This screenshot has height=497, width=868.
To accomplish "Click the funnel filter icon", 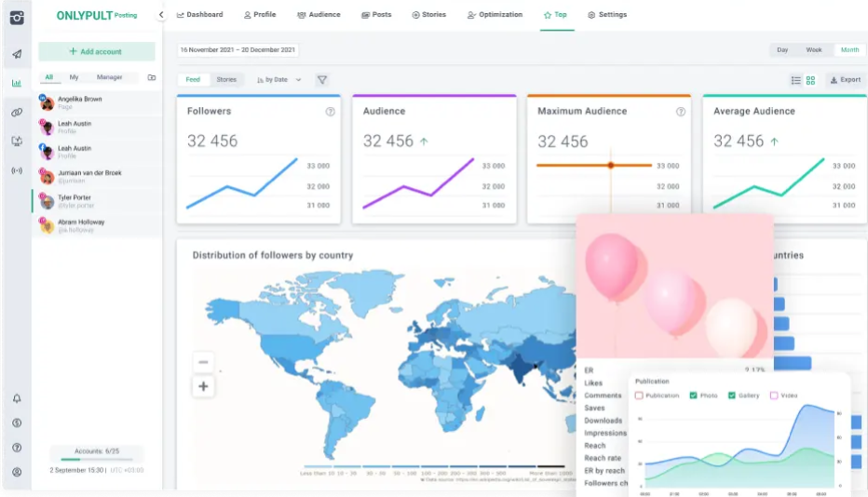I will pyautogui.click(x=322, y=80).
